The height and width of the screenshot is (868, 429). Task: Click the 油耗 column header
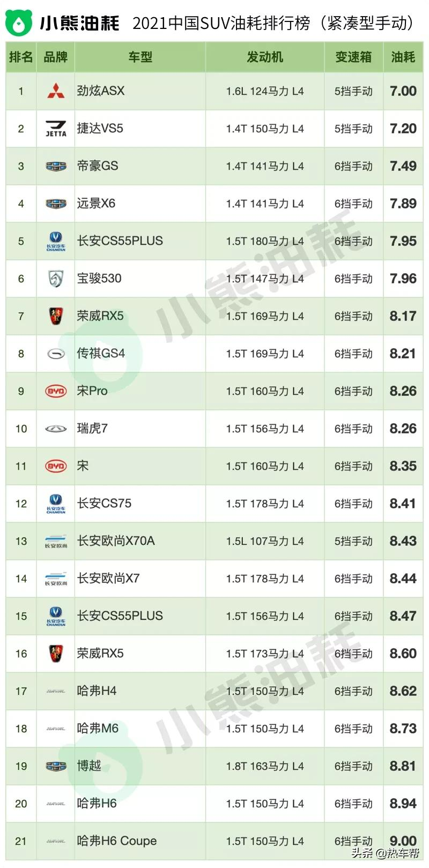(x=403, y=57)
